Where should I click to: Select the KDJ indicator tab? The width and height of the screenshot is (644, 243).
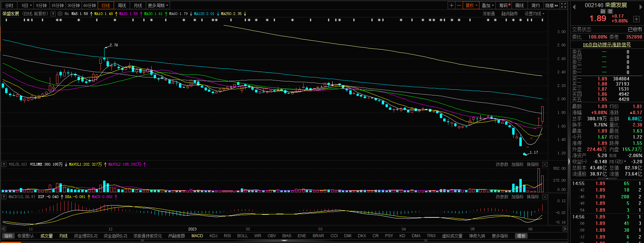pos(213,236)
